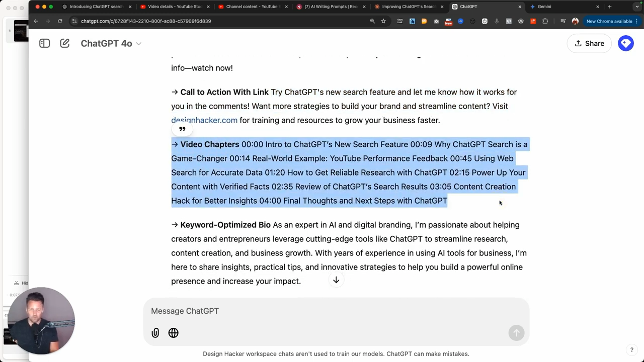
Task: Click the attach file paperclip icon
Action: pos(155,333)
